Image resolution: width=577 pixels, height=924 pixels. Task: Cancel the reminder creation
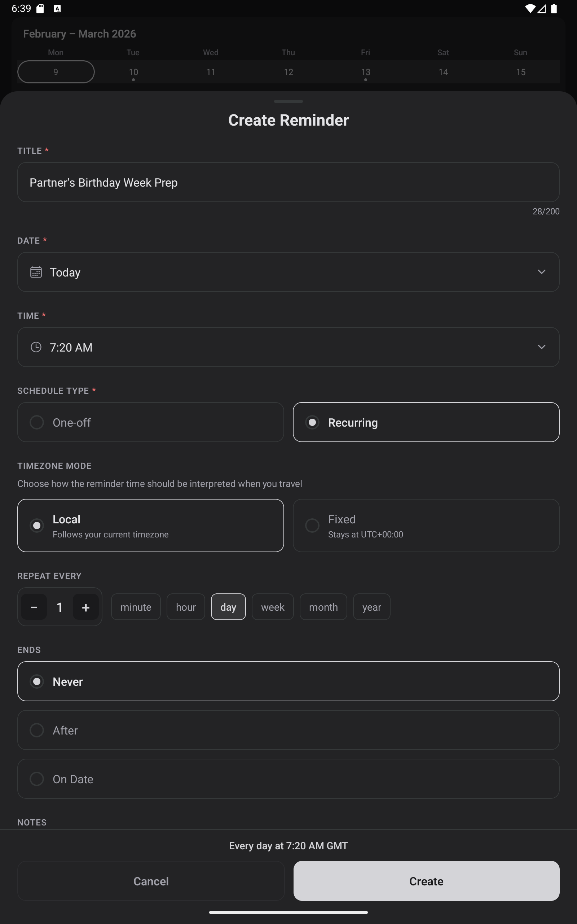tap(151, 881)
